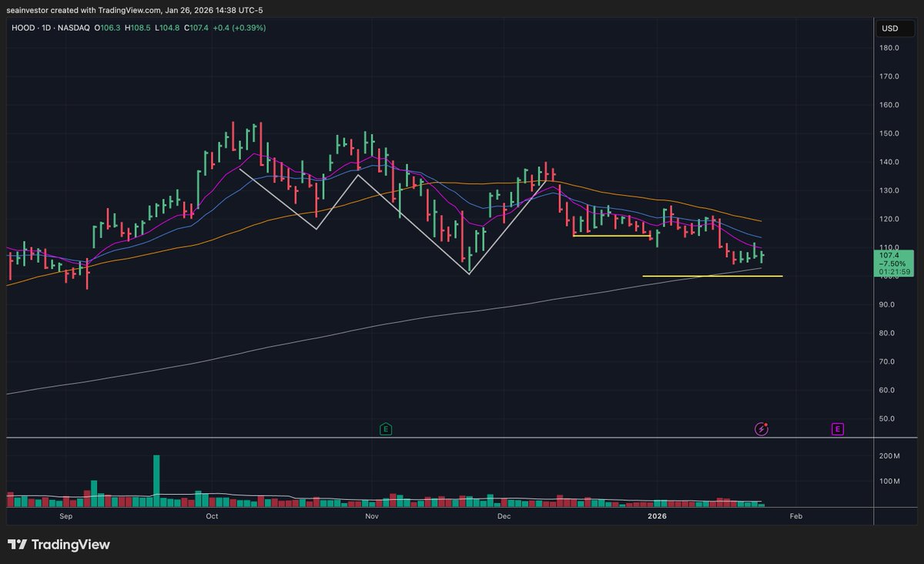
Task: Click the Oct label on time axis
Action: (x=212, y=516)
